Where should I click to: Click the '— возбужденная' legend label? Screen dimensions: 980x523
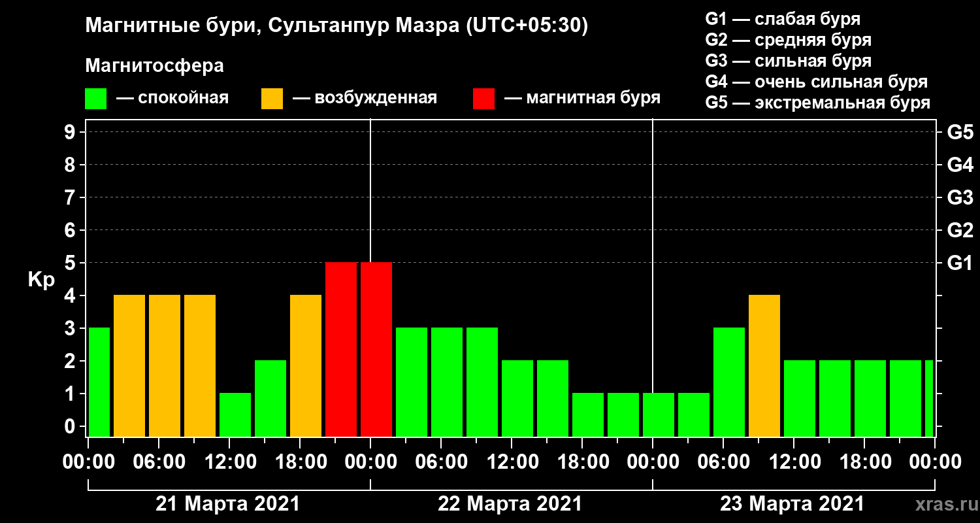[365, 99]
